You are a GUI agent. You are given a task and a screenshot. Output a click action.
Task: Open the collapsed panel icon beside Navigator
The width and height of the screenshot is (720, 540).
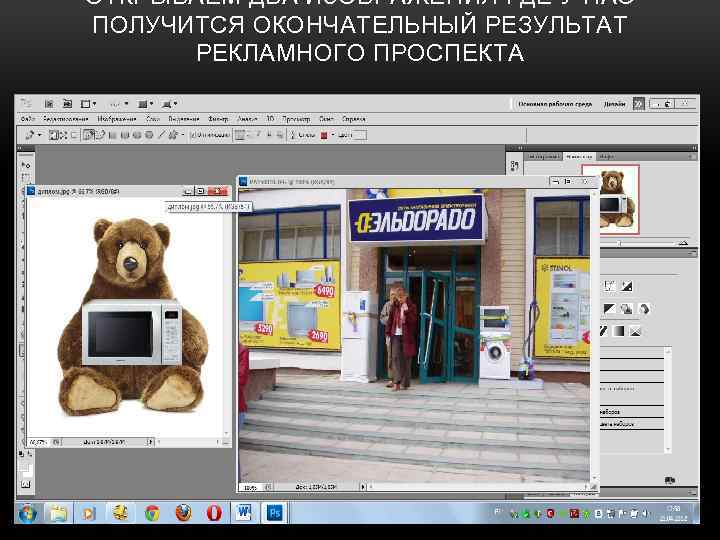tap(514, 166)
